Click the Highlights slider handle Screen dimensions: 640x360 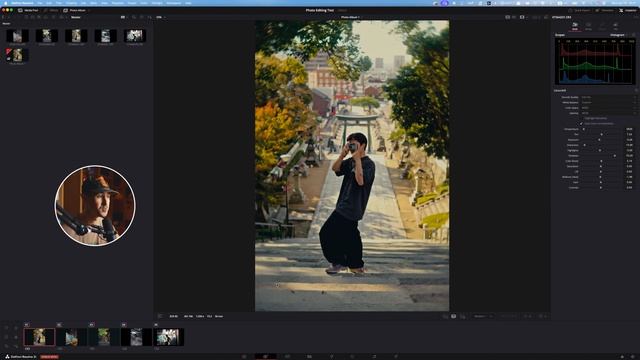point(600,150)
